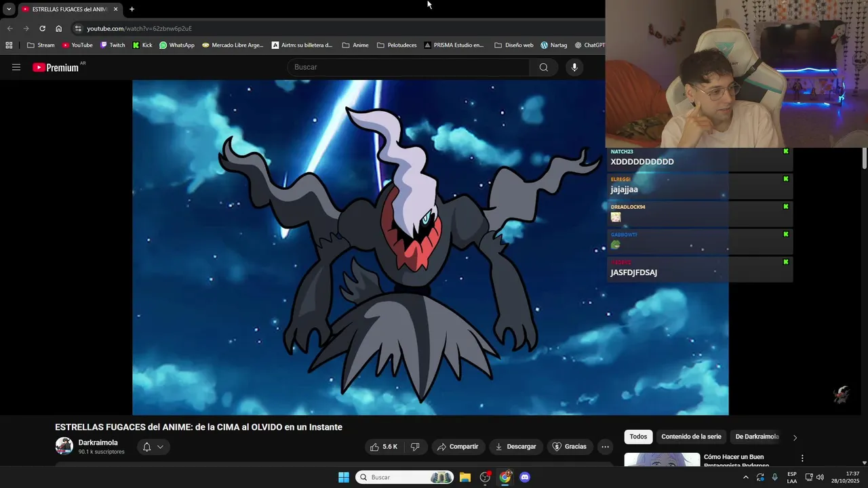Open ESP LAA language switcher
Viewport: 868px width, 488px height.
point(792,477)
